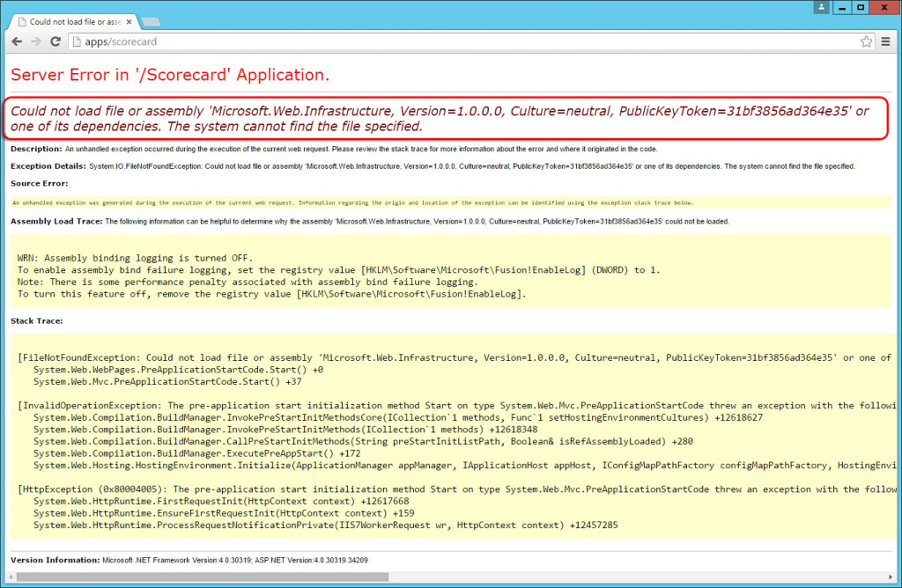Navigate back using the back arrow
Image resolution: width=902 pixels, height=588 pixels.
(16, 41)
